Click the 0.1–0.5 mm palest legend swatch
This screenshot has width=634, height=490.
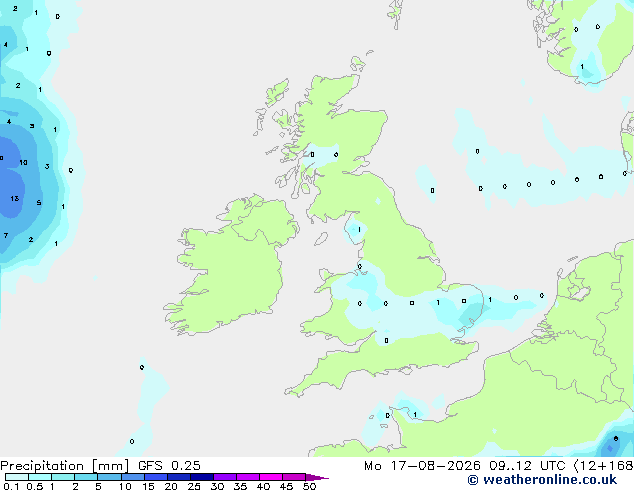click(x=17, y=477)
